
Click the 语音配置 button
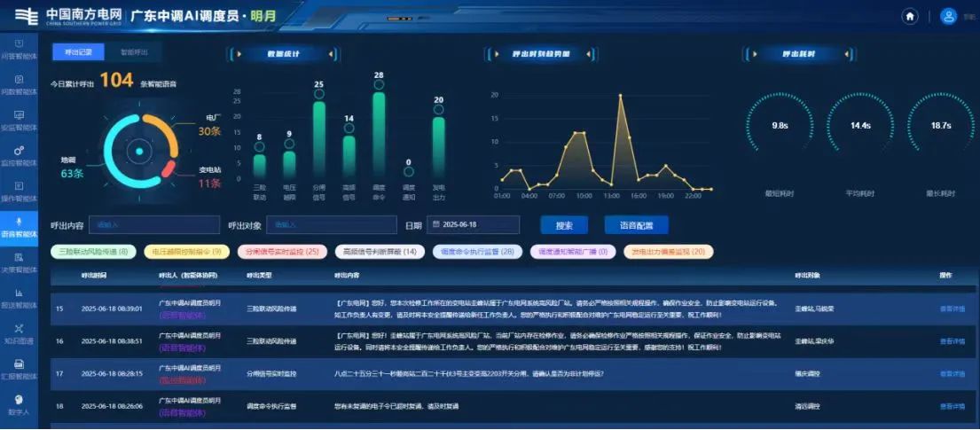coord(636,225)
